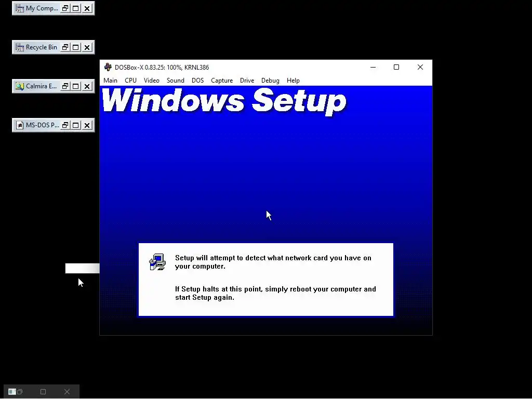Image resolution: width=532 pixels, height=399 pixels.
Task: Open the Help menu
Action: click(293, 81)
